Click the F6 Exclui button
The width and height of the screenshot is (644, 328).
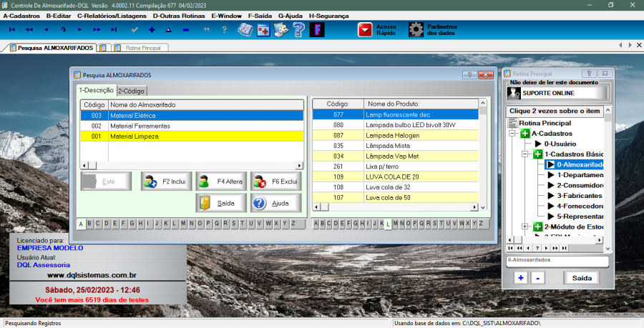pos(275,182)
